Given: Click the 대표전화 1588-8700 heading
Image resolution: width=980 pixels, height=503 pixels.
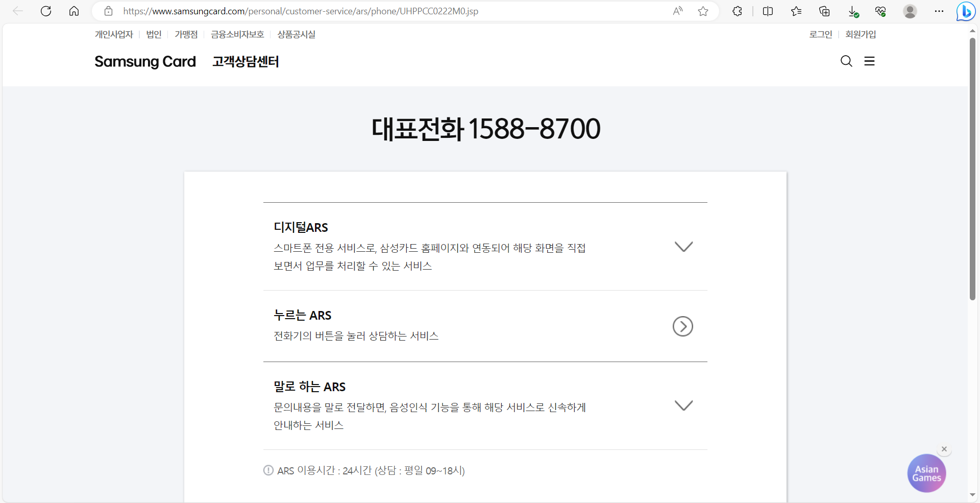Looking at the screenshot, I should (485, 129).
